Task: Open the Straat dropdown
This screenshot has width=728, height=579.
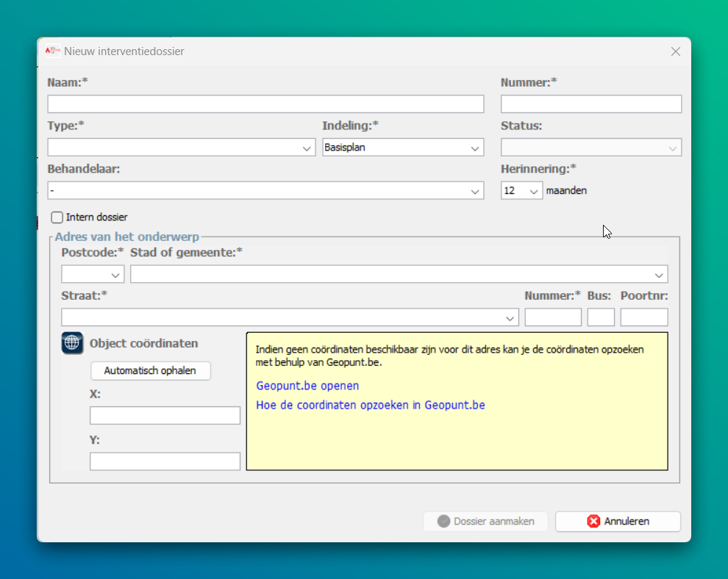Action: tap(290, 317)
